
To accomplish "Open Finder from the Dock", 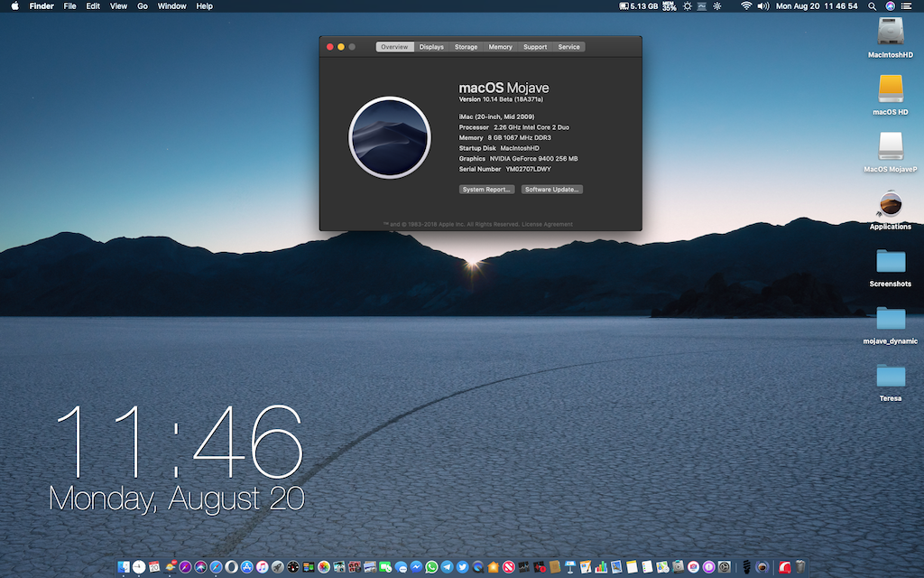I will pos(123,567).
